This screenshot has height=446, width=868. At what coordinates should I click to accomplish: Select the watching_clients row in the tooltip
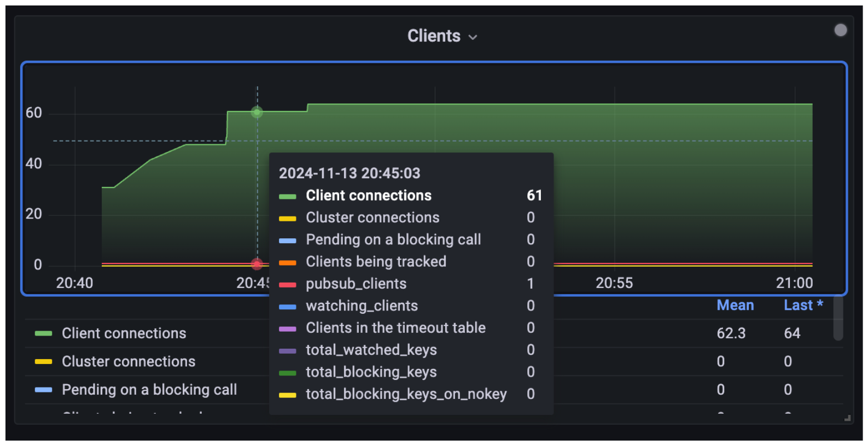tap(362, 306)
